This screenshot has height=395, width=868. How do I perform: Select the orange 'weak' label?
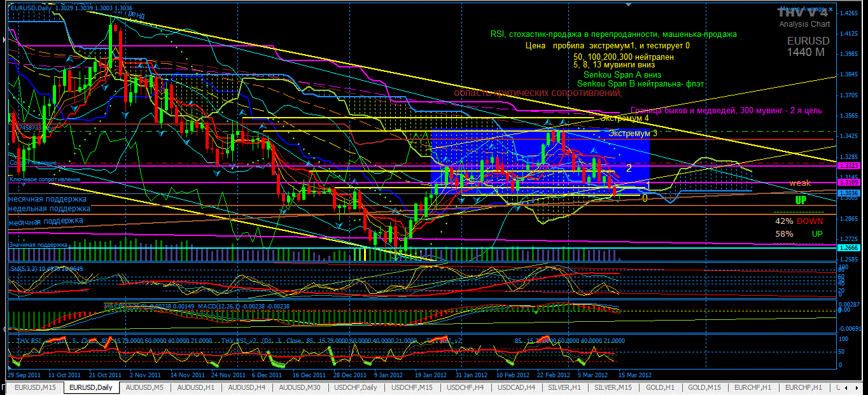click(800, 183)
